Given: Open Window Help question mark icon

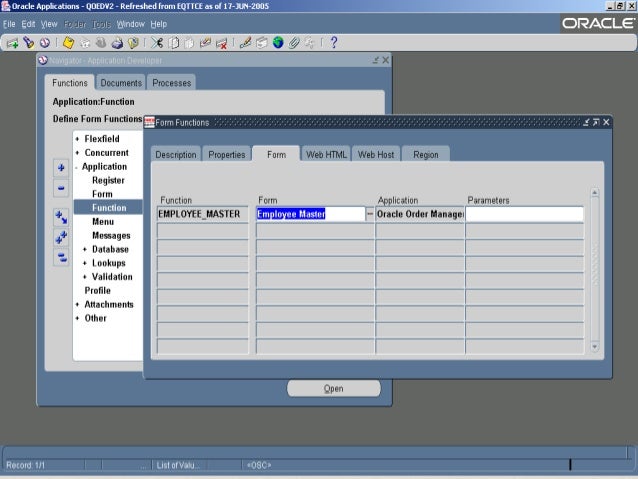Looking at the screenshot, I should pos(333,42).
